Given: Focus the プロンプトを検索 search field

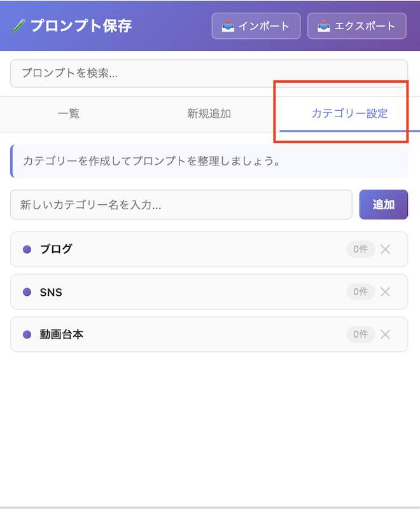Looking at the screenshot, I should pos(209,73).
